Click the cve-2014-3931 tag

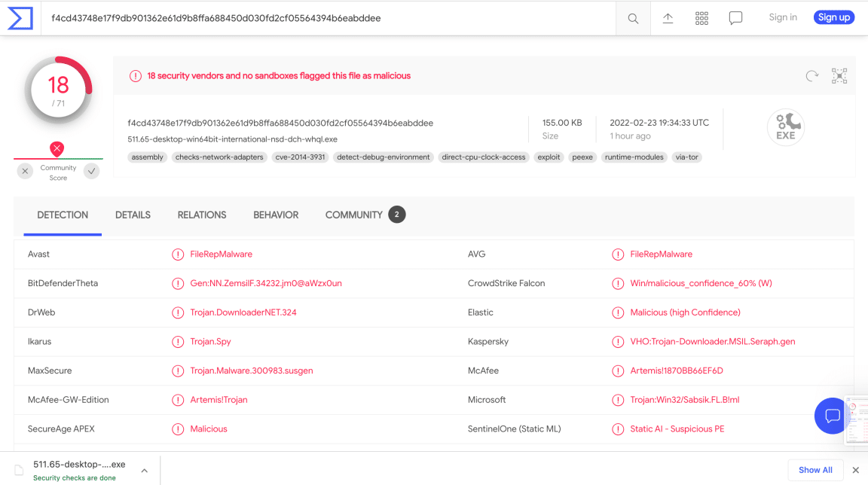301,157
